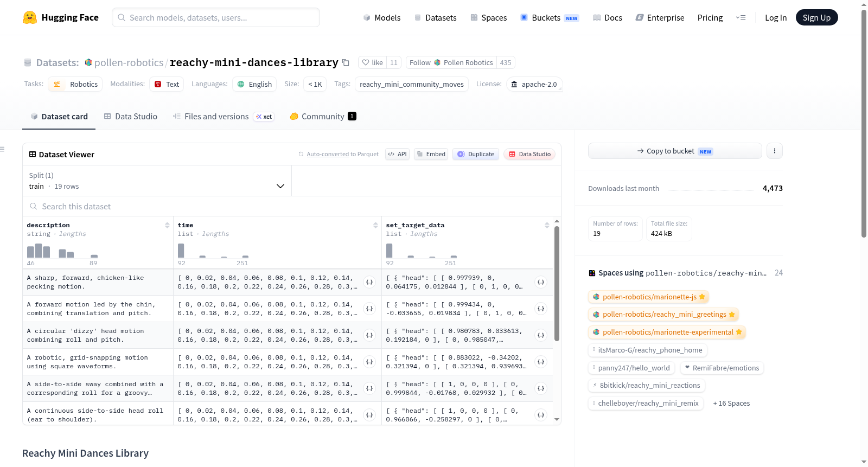Expand set_target_data cell for circular dizzy row
The width and height of the screenshot is (868, 467).
(541, 335)
